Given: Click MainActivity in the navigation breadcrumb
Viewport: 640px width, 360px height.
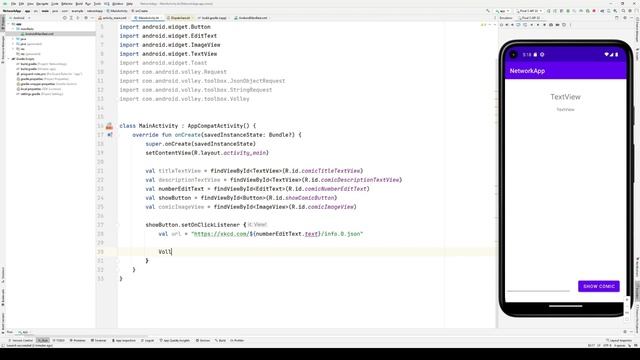Looking at the screenshot, I should click(x=117, y=11).
